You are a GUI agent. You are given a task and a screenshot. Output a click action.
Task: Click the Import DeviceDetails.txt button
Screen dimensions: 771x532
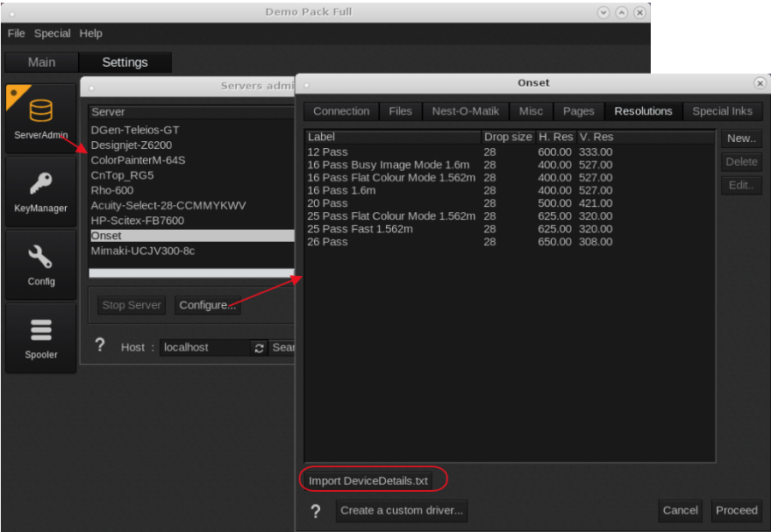[x=368, y=481]
